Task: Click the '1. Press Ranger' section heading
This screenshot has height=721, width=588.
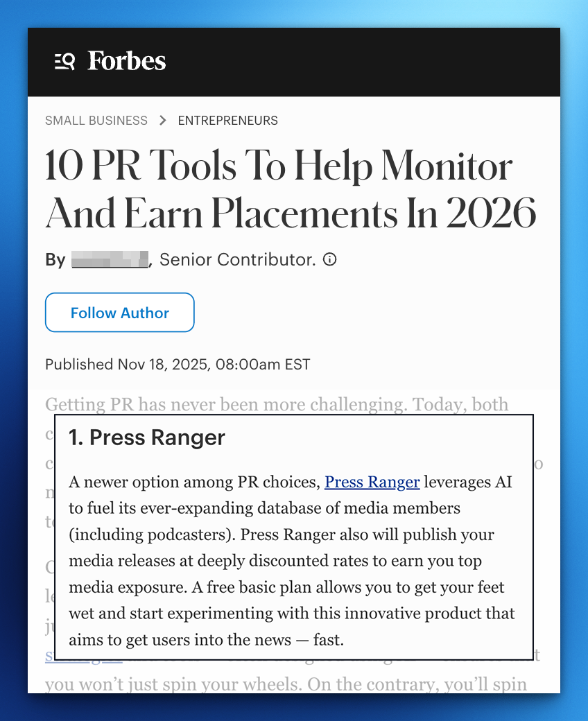Action: [x=147, y=438]
